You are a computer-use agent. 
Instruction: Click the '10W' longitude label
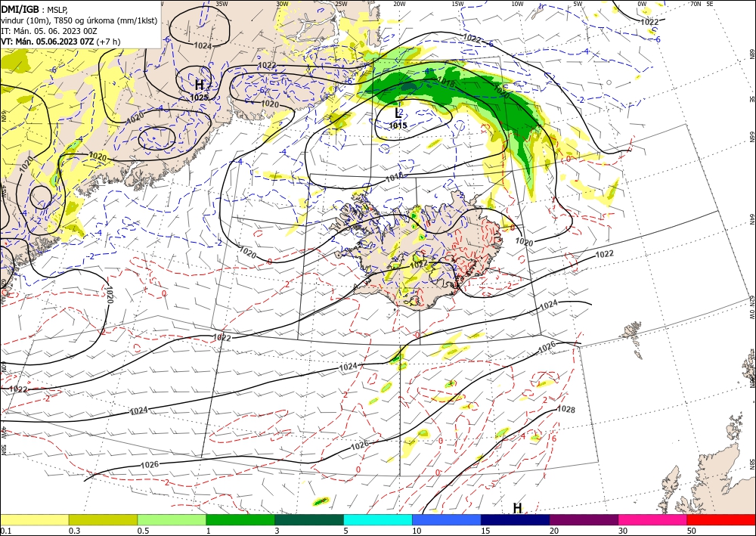pyautogui.click(x=517, y=4)
